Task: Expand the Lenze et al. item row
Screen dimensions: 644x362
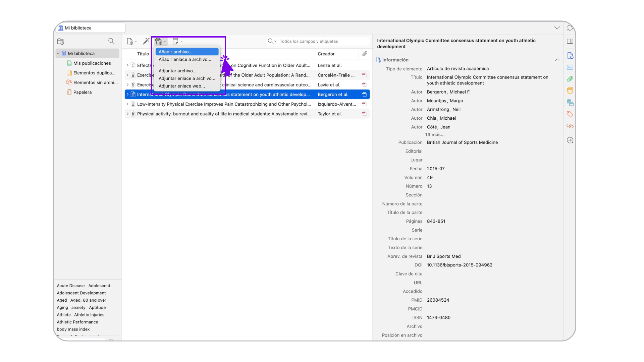Action: click(127, 66)
